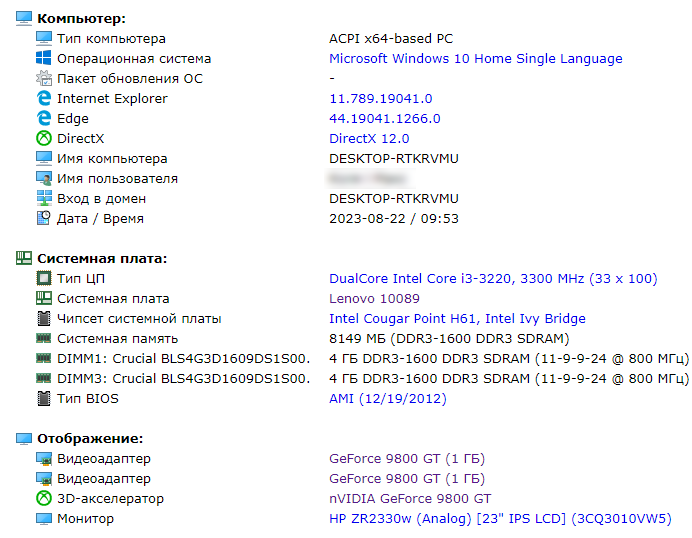This screenshot has height=538, width=692.
Task: Select the 3D-акселератор label
Action: [110, 499]
